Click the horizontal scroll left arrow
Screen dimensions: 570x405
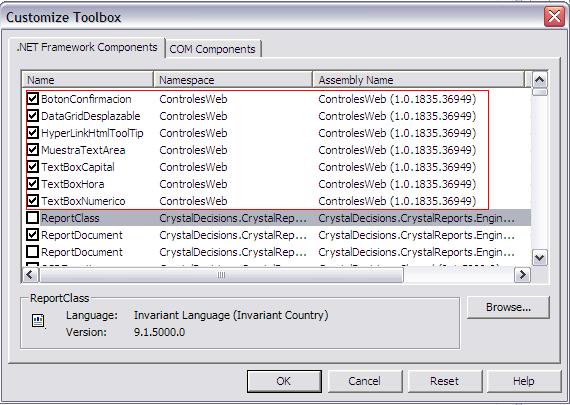click(31, 274)
